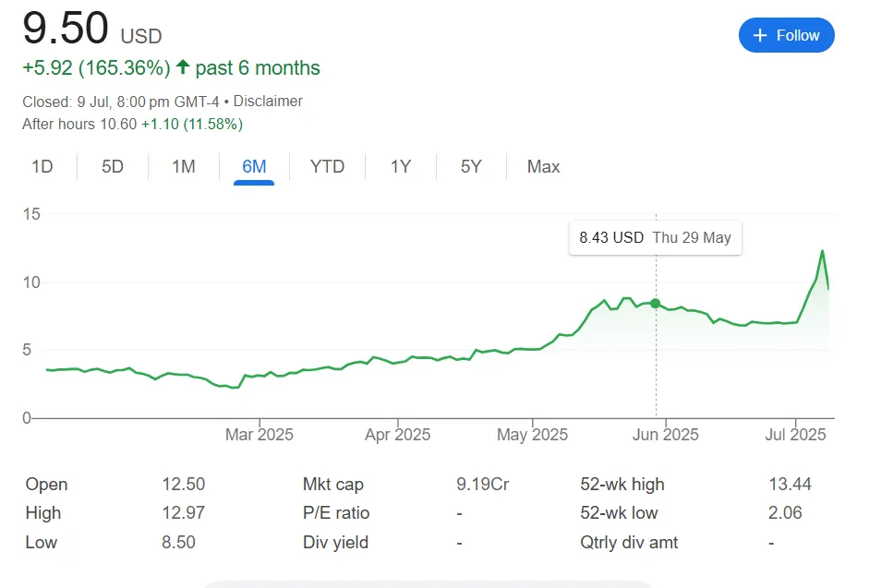Open the Disclaimer link

268,102
